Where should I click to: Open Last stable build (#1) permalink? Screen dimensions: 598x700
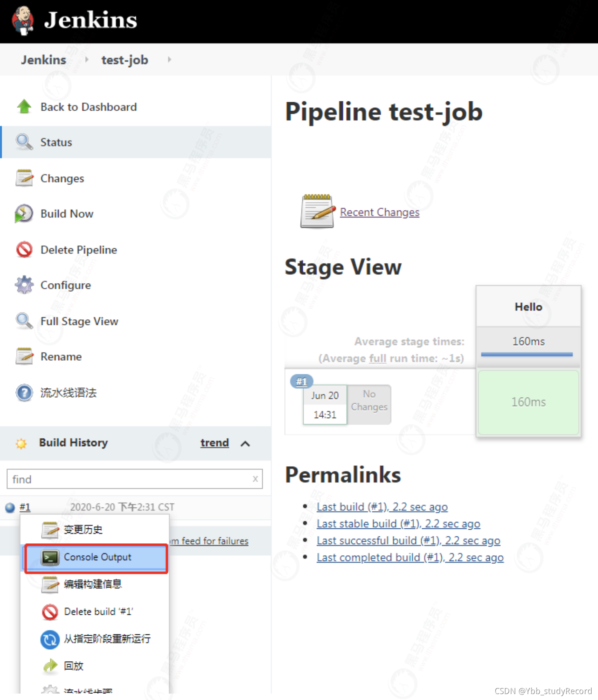[398, 524]
